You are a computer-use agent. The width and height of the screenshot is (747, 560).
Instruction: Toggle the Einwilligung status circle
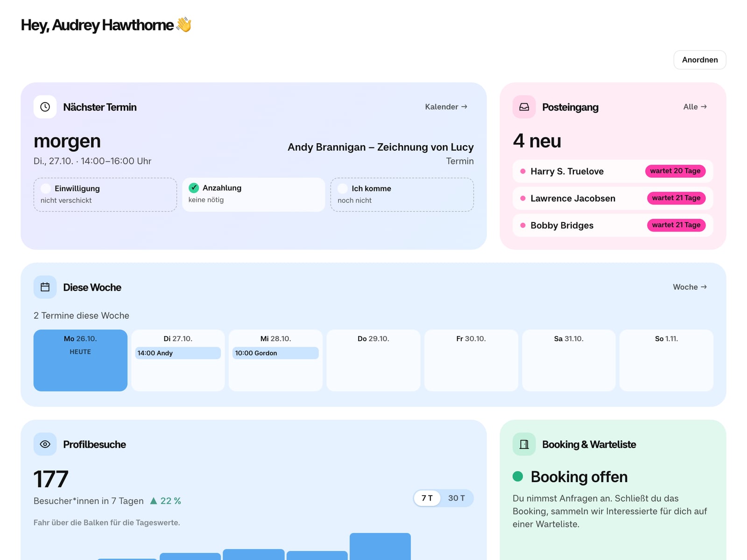[46, 189]
